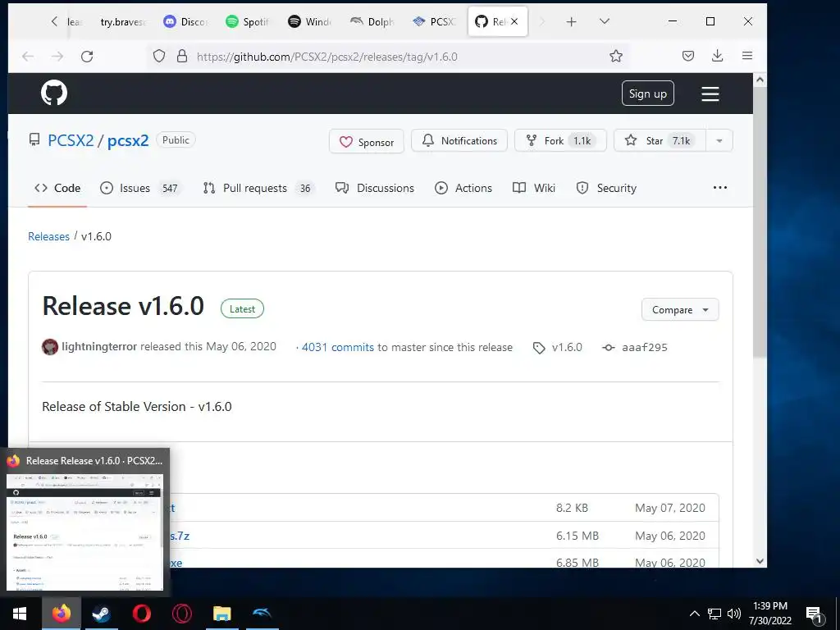
Task: Click the Firefox taskbar icon
Action: 62,614
